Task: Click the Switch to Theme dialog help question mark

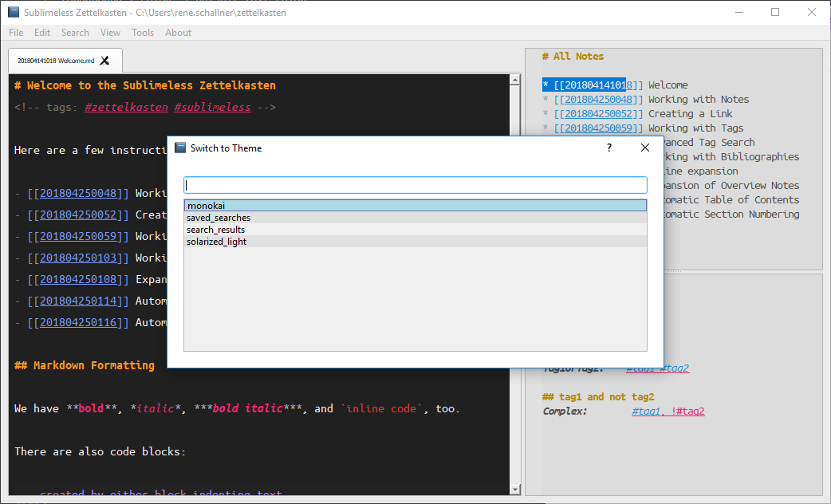Action: 609,148
